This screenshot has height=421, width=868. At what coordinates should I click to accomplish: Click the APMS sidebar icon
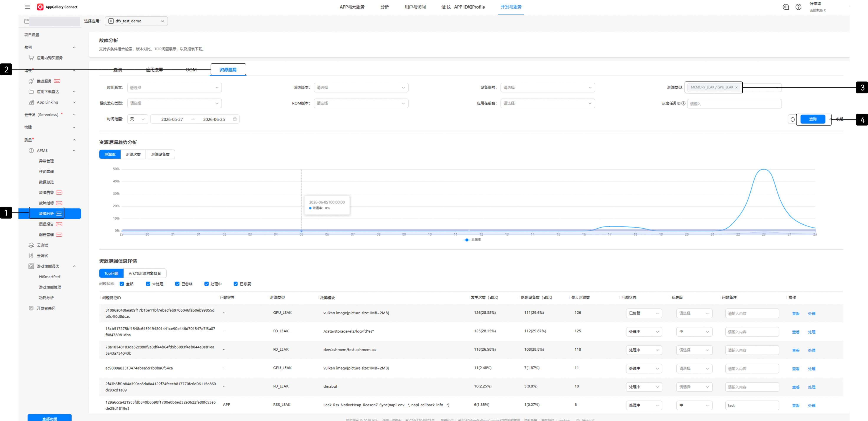click(31, 150)
